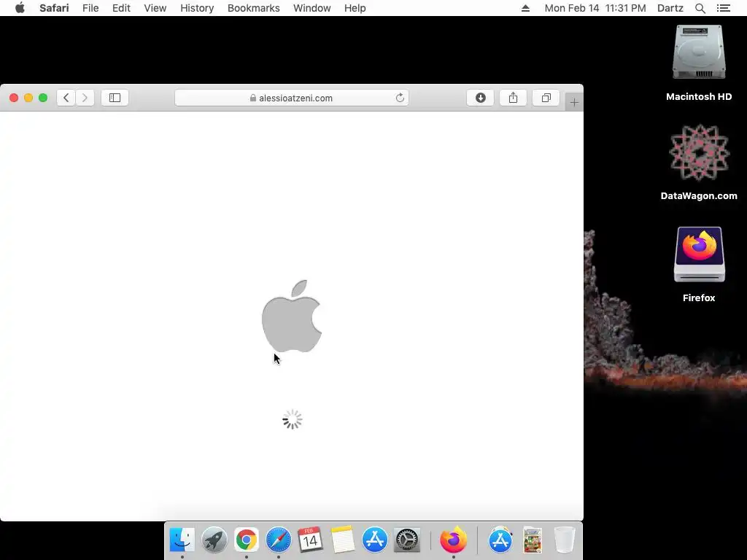Open Notification Center list icon

723,8
